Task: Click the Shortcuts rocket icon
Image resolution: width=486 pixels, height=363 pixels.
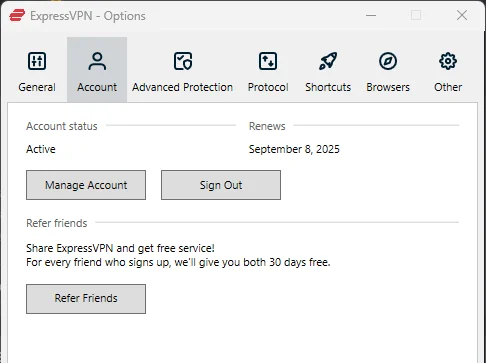Action: (328, 61)
